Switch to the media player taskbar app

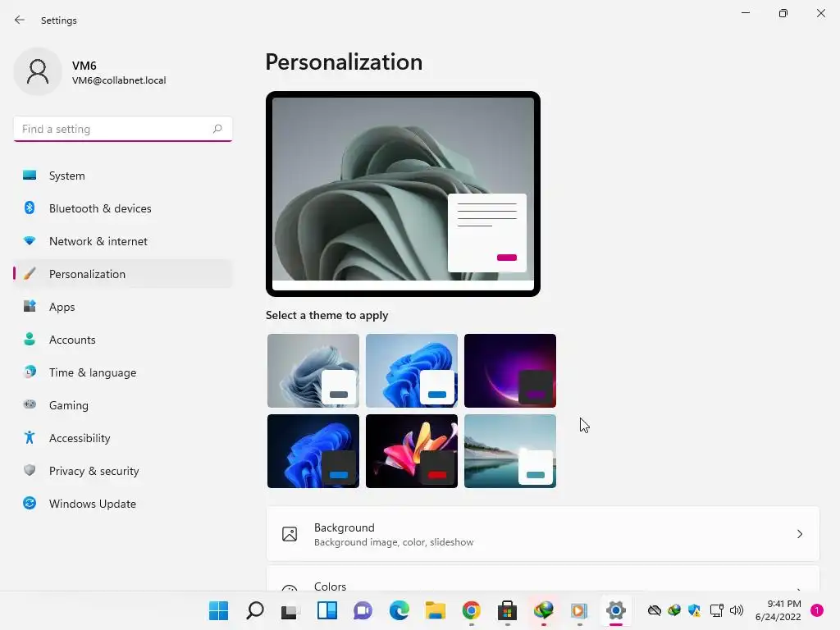click(x=580, y=610)
